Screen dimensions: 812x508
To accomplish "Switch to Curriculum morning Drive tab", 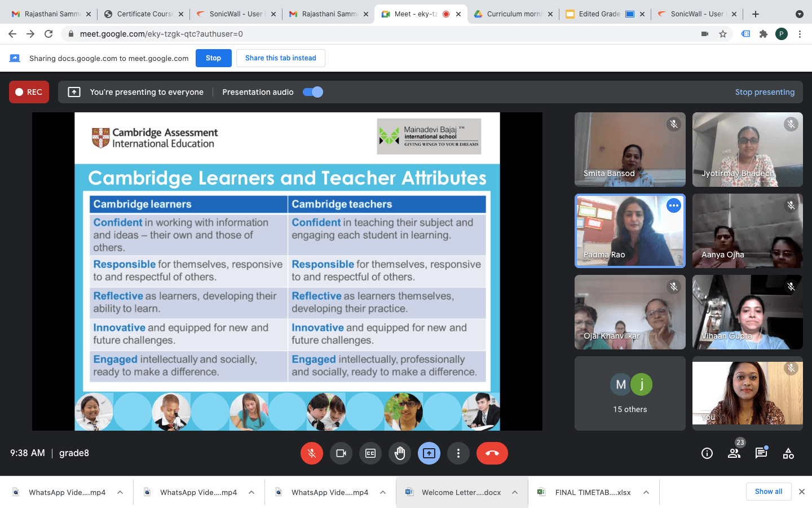I will pyautogui.click(x=513, y=14).
